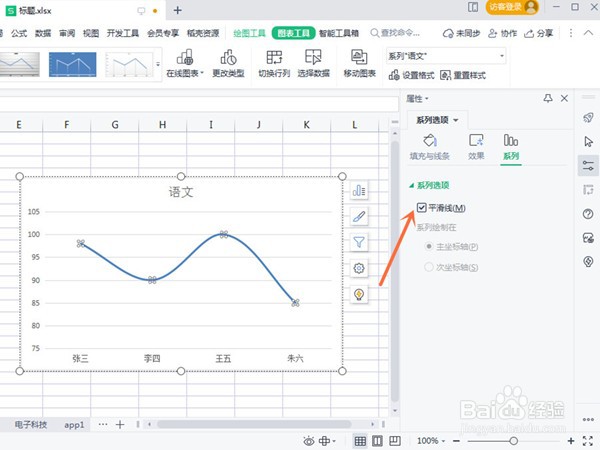Screen dimensions: 600x450
Task: Toggle the 平滑线 smooth line checkbox
Action: [421, 208]
